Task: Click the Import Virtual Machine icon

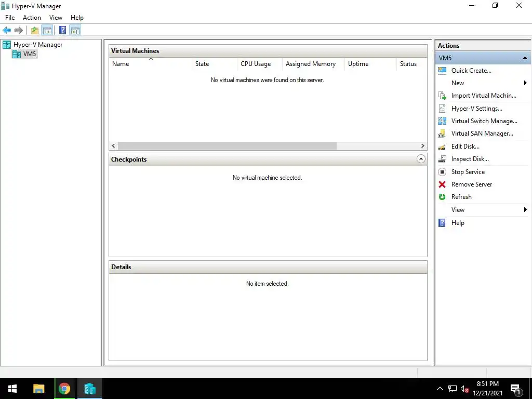Action: pyautogui.click(x=442, y=96)
